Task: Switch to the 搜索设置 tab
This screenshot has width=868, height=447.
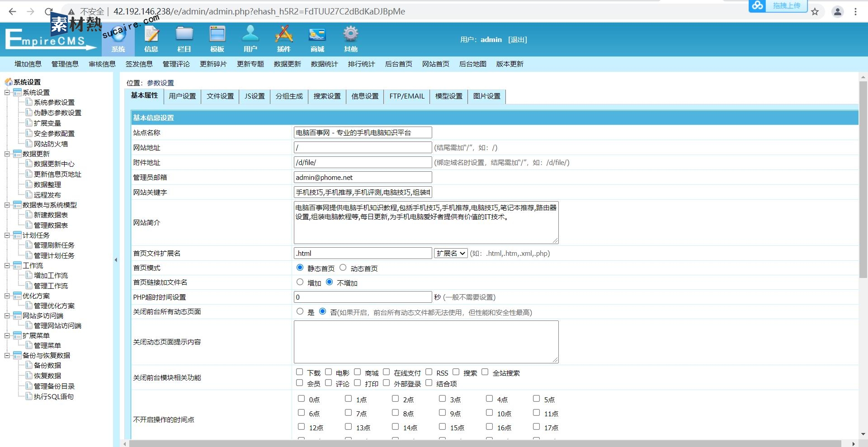Action: (327, 96)
